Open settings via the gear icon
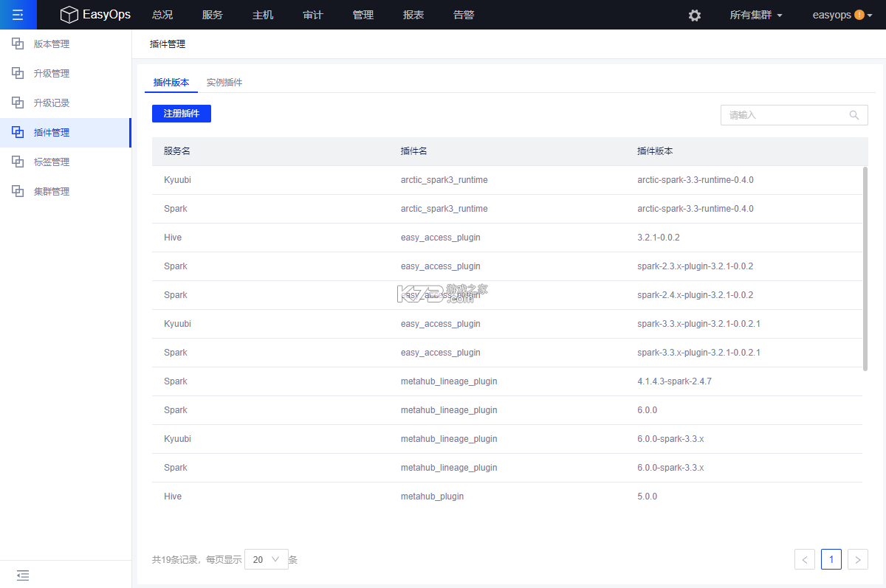This screenshot has width=886, height=588. (x=695, y=15)
